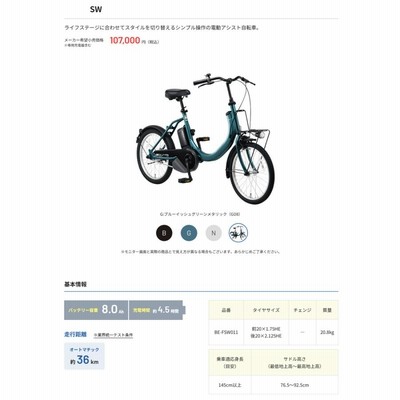Click the tire size header cell

(x=266, y=310)
